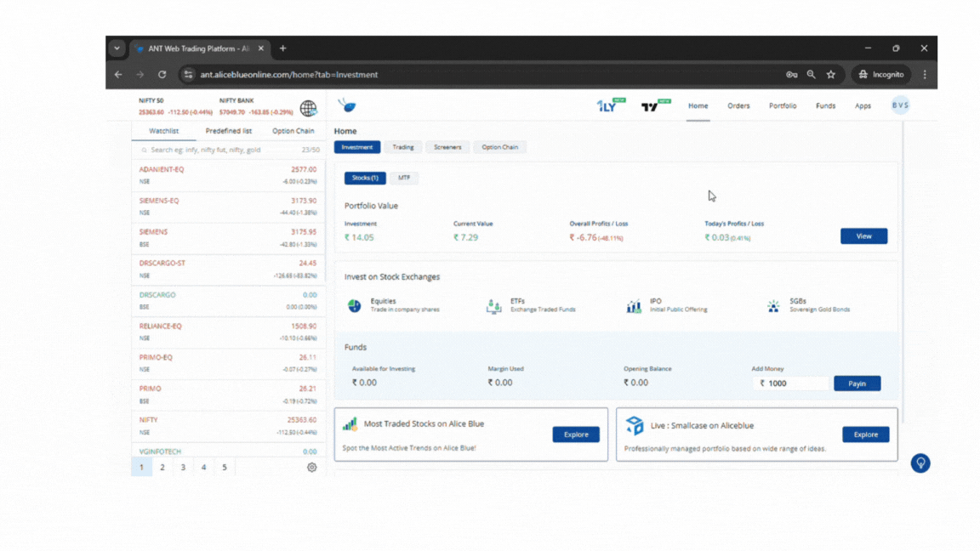Select the Screeners tab
The width and height of the screenshot is (980, 551).
pyautogui.click(x=447, y=147)
